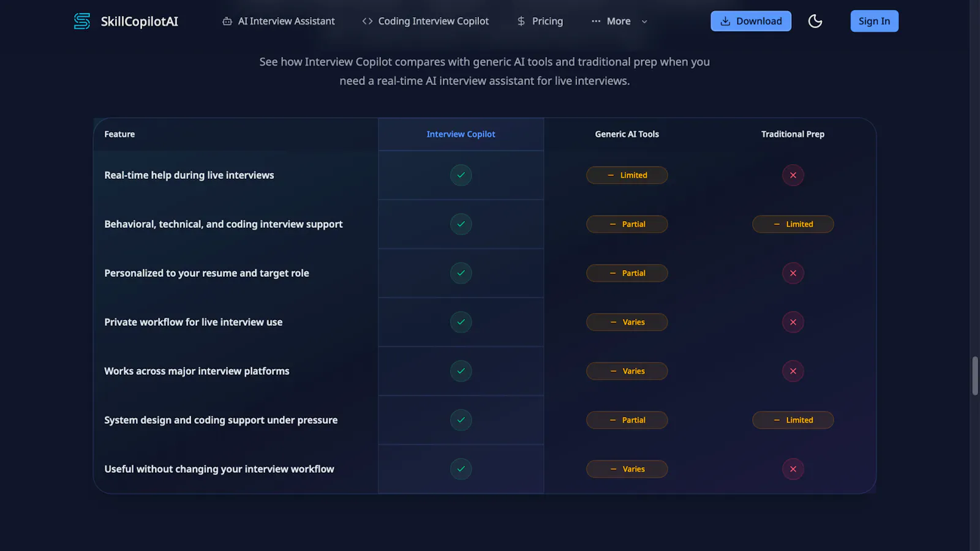Select 'Behavioral, technical, and coding interview support' text
Viewport: 980px width, 551px height.
pyautogui.click(x=224, y=224)
